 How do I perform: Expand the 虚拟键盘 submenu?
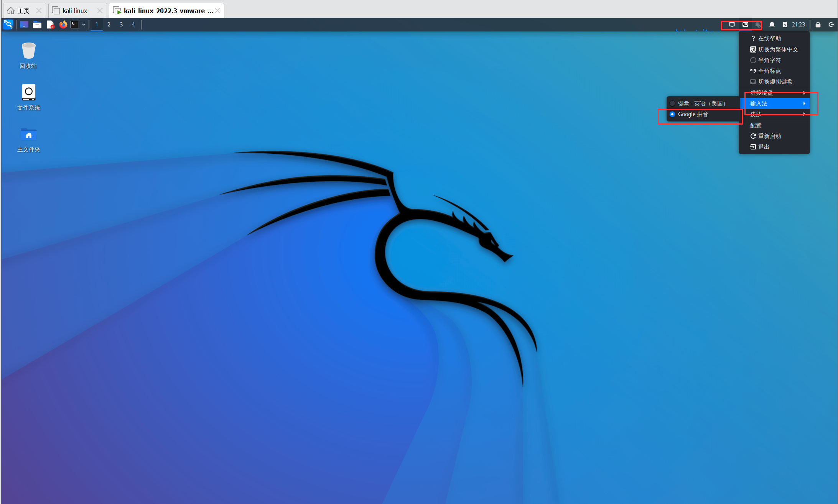[774, 92]
